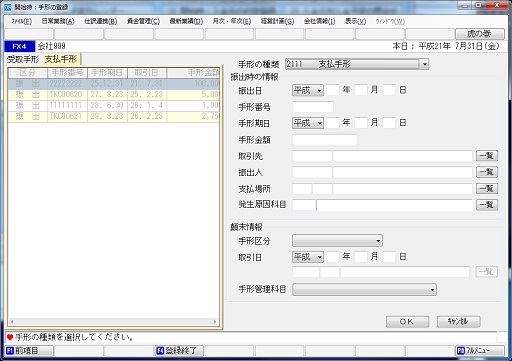Open the 表示(V) menu

coord(355,21)
